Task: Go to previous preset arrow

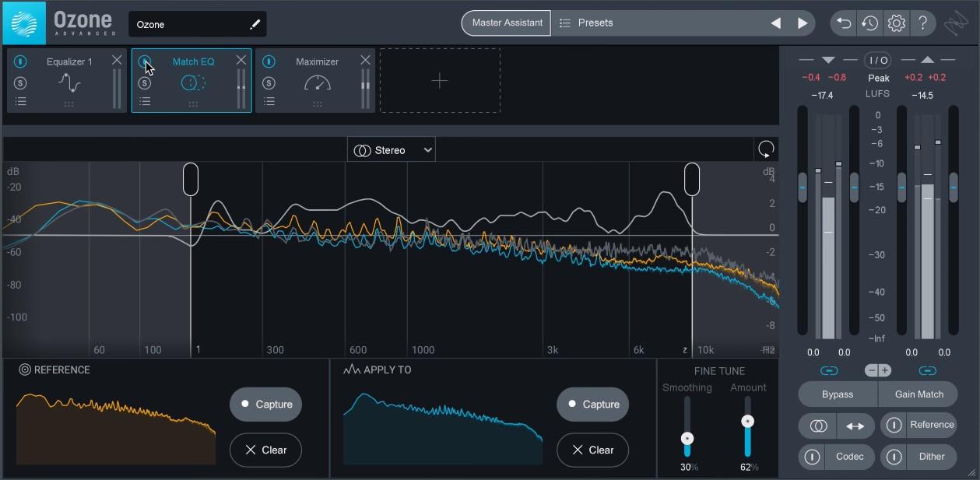Action: coord(776,23)
